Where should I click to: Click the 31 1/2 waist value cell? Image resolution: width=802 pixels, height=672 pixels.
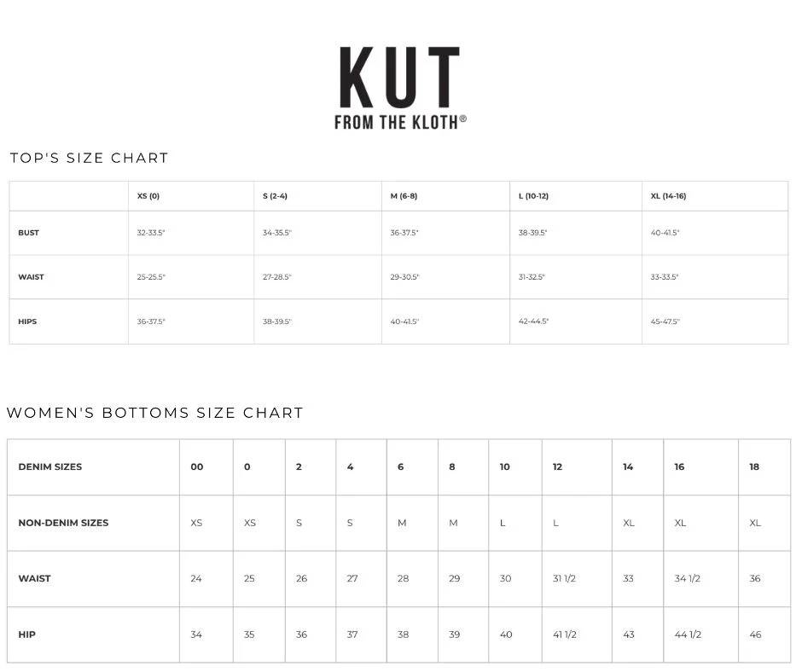[564, 578]
